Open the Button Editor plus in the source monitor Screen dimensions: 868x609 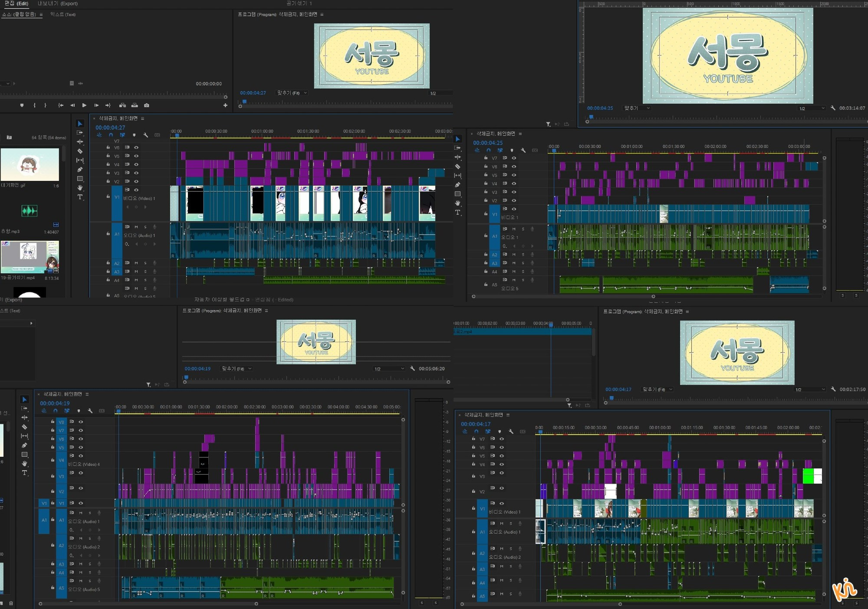[225, 105]
